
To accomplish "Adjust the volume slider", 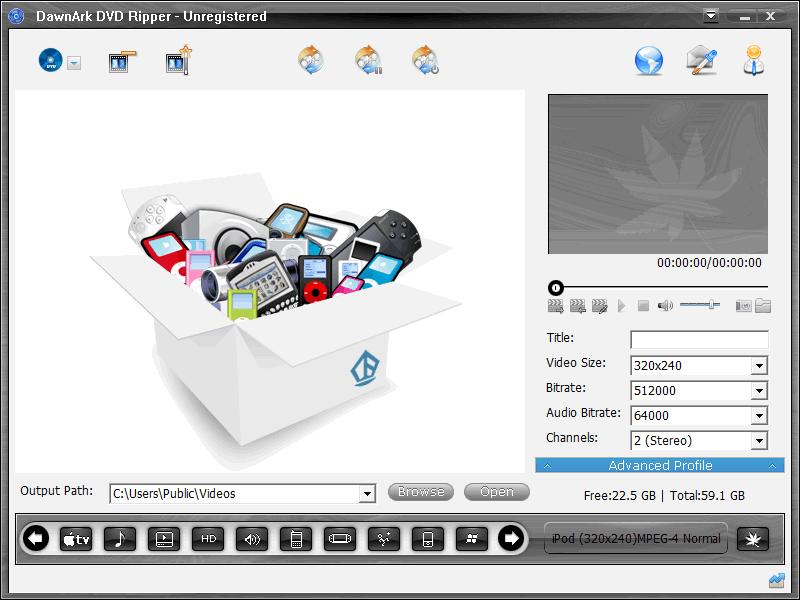I will 699,305.
